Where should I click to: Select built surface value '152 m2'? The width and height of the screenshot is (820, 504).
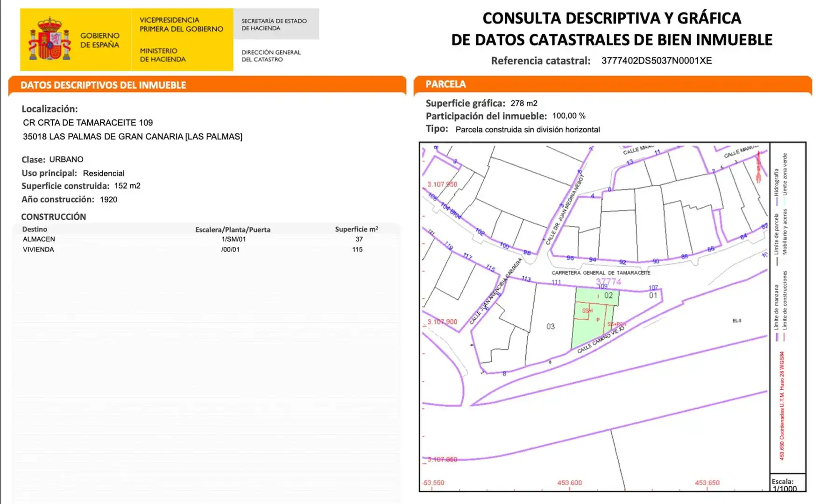pos(127,186)
